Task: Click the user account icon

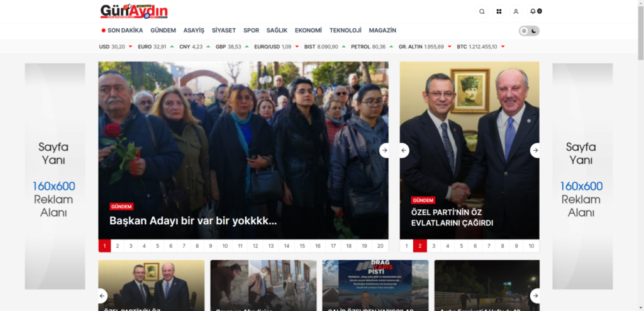Action: [516, 11]
